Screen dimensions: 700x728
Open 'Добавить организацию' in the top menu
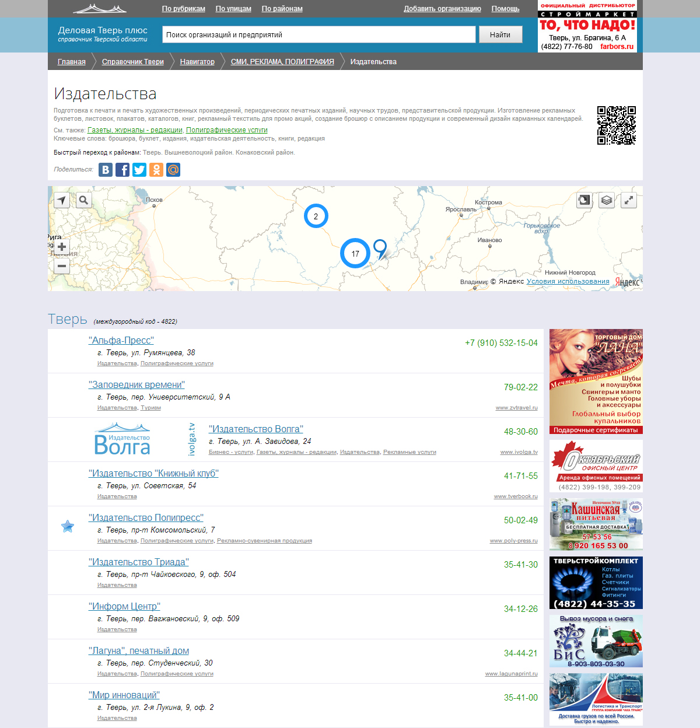[x=443, y=9]
